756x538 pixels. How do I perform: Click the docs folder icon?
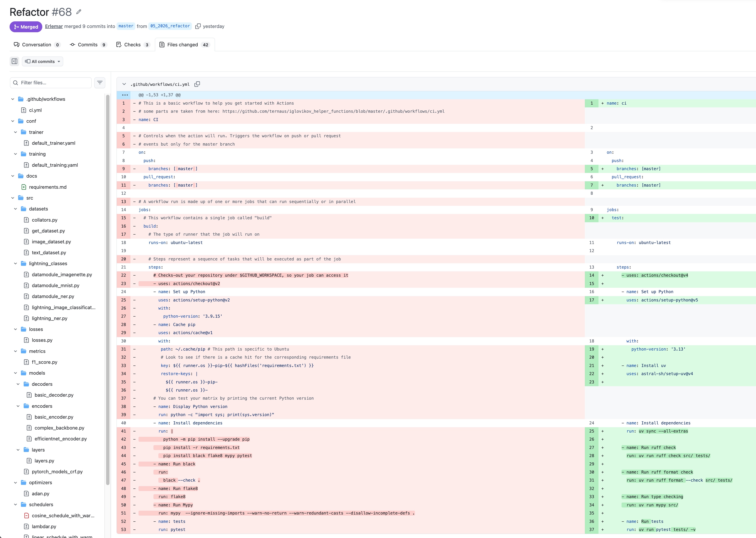coord(21,176)
